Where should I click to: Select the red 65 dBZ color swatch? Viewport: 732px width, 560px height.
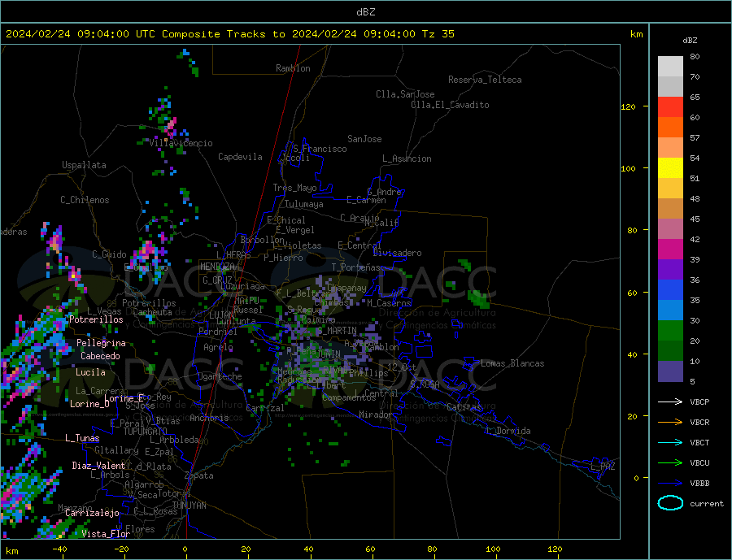coord(670,106)
